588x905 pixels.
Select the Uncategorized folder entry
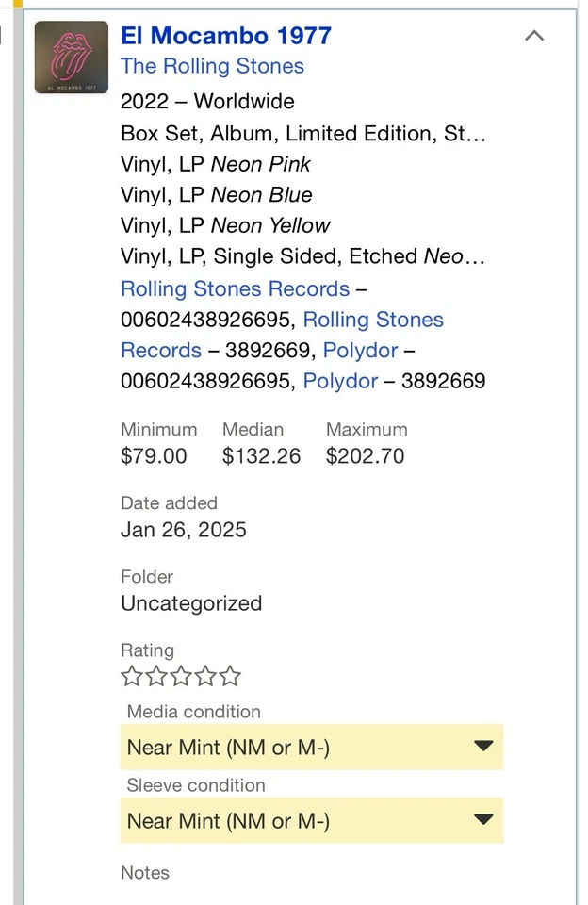coord(191,603)
